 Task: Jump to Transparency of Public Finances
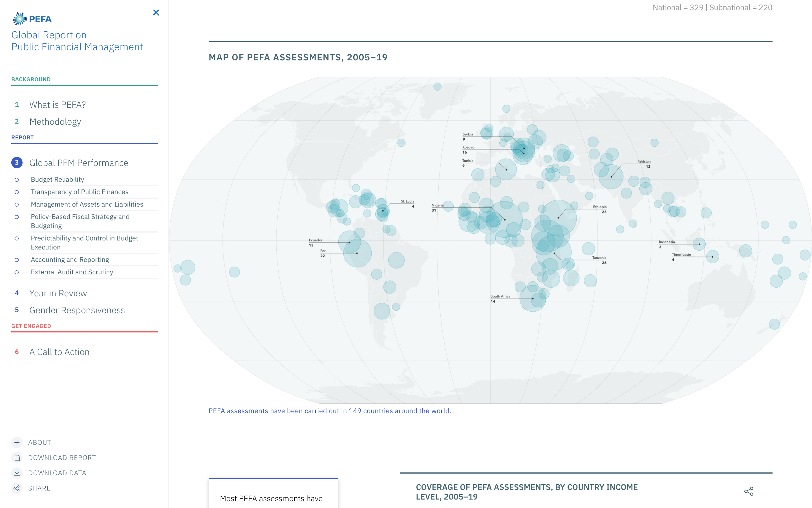click(80, 192)
